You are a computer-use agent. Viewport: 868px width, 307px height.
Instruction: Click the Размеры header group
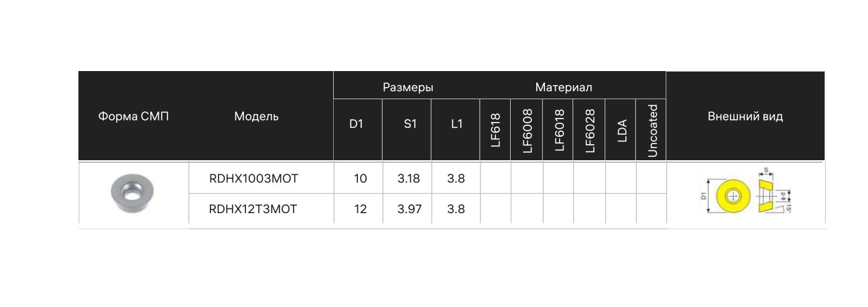408,87
